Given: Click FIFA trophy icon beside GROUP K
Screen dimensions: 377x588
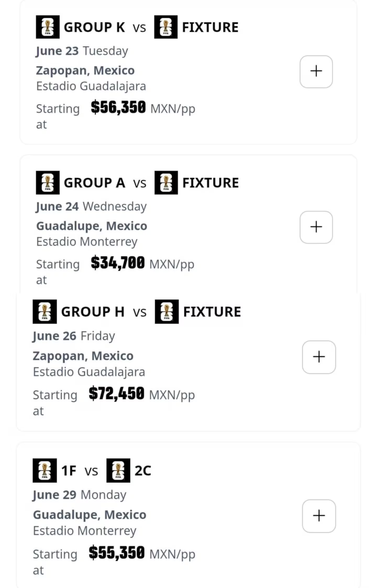Looking at the screenshot, I should 48,27.
